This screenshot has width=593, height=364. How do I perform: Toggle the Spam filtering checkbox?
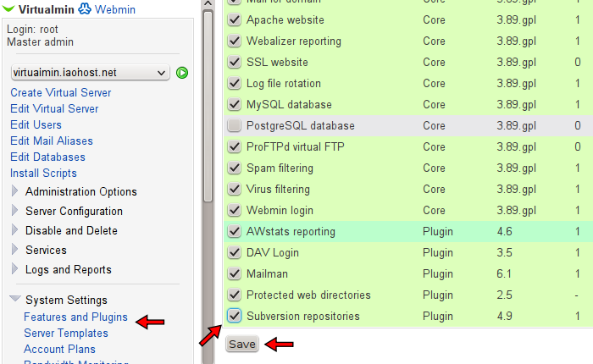point(235,168)
